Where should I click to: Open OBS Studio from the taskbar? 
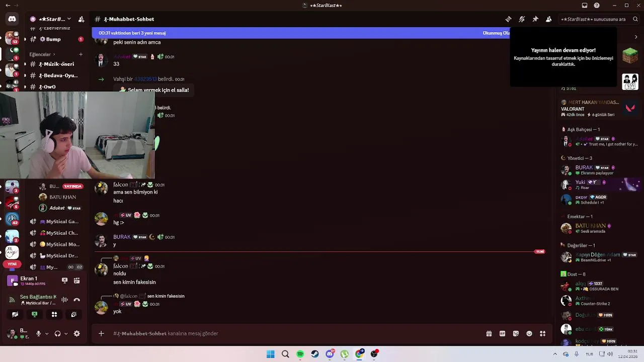[x=374, y=354]
